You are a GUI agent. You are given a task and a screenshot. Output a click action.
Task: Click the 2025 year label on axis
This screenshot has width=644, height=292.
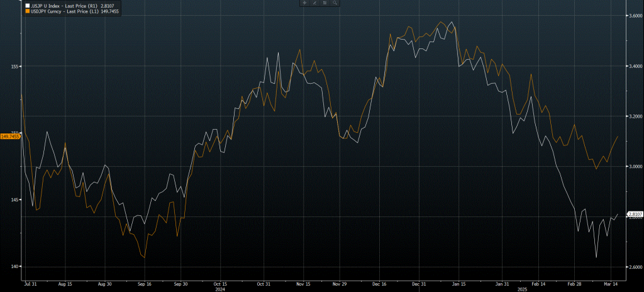click(x=521, y=289)
